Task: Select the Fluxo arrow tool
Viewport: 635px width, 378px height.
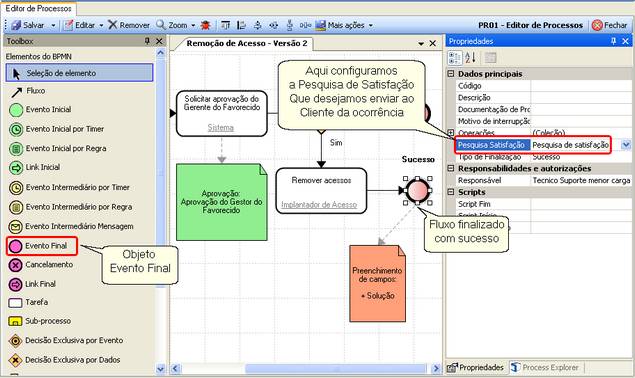Action: (x=17, y=92)
